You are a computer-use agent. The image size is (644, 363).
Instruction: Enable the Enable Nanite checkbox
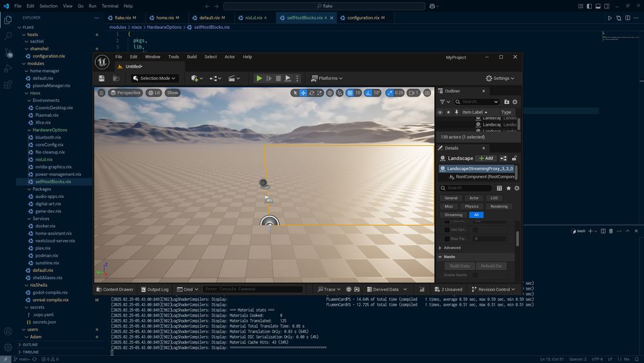(x=475, y=275)
